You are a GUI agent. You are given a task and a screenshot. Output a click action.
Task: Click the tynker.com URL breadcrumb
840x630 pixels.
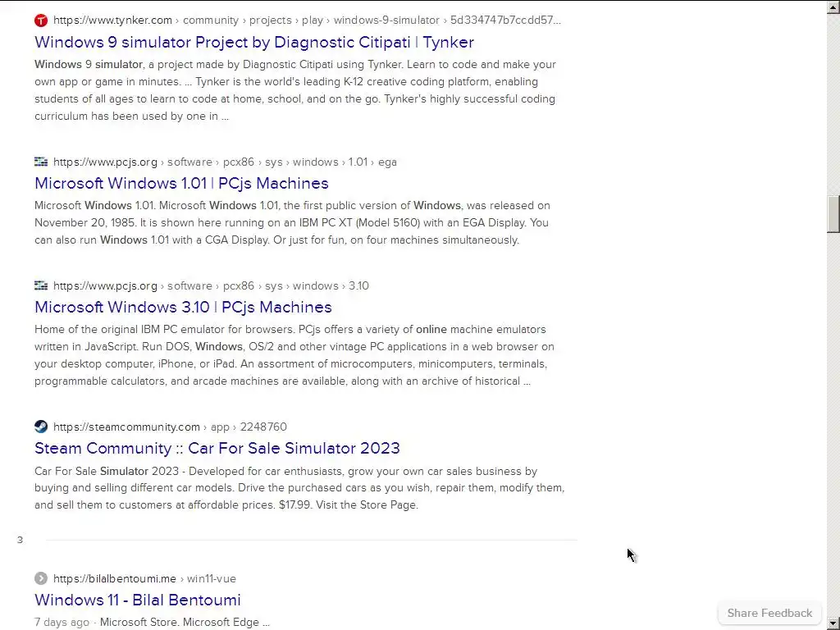click(307, 21)
